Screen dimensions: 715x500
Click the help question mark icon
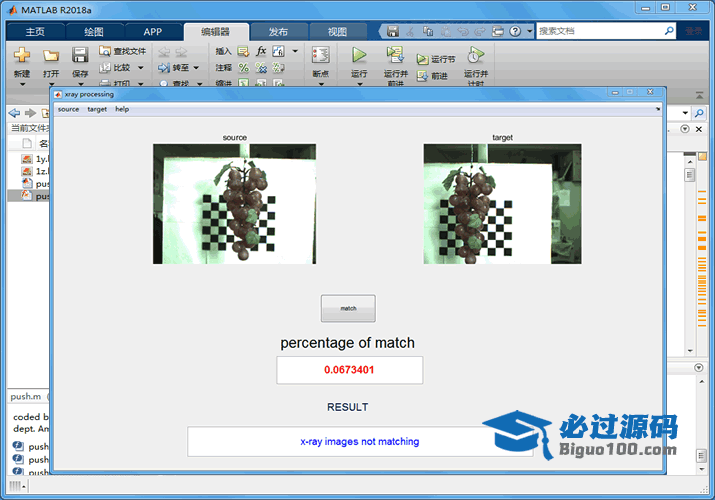515,31
